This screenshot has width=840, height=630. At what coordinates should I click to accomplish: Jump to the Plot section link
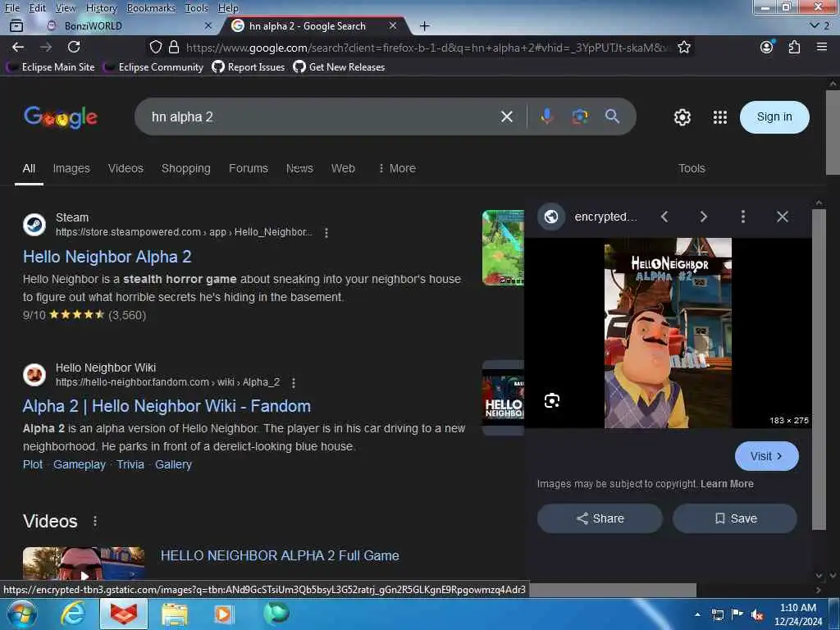click(33, 464)
